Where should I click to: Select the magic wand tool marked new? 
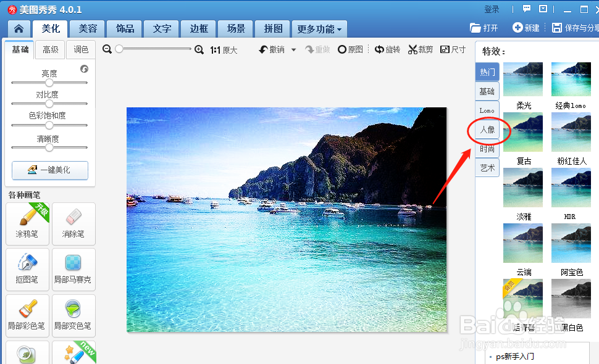click(73, 352)
